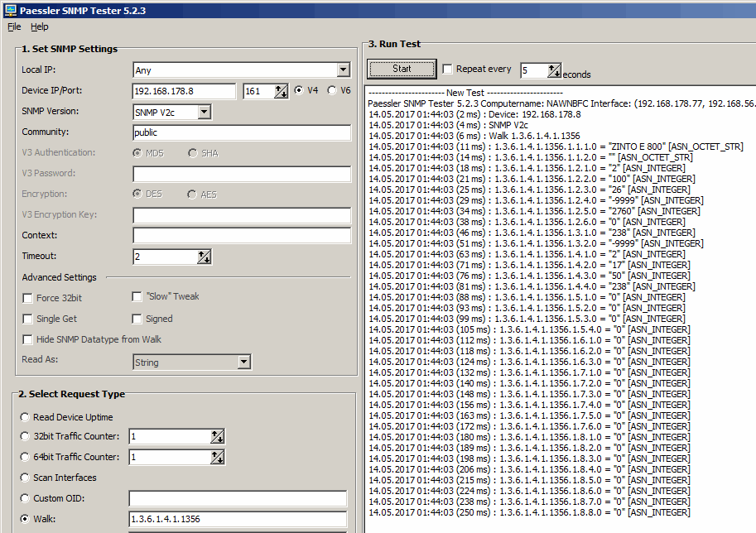Image resolution: width=756 pixels, height=533 pixels.
Task: Enable the Signed checkbox
Action: tap(137, 319)
